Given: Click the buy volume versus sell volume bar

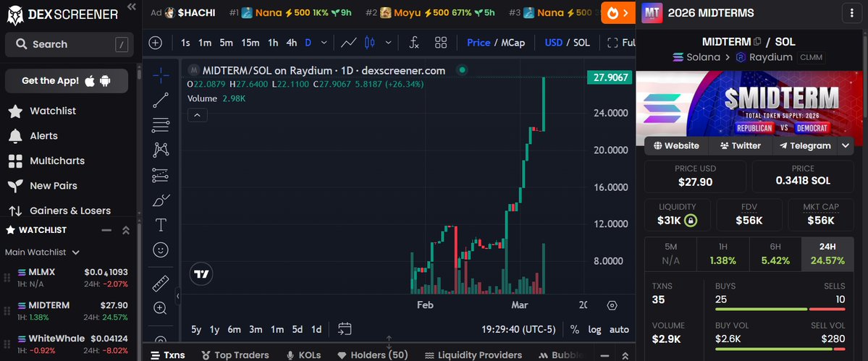Looking at the screenshot, I should click(780, 349).
